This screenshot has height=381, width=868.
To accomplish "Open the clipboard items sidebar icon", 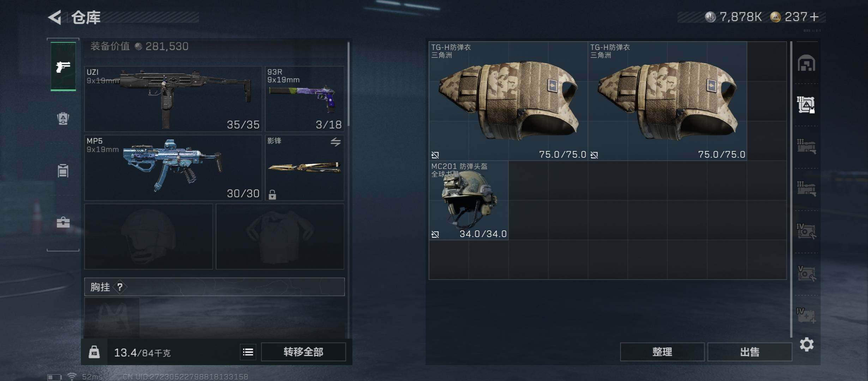I will click(x=63, y=171).
